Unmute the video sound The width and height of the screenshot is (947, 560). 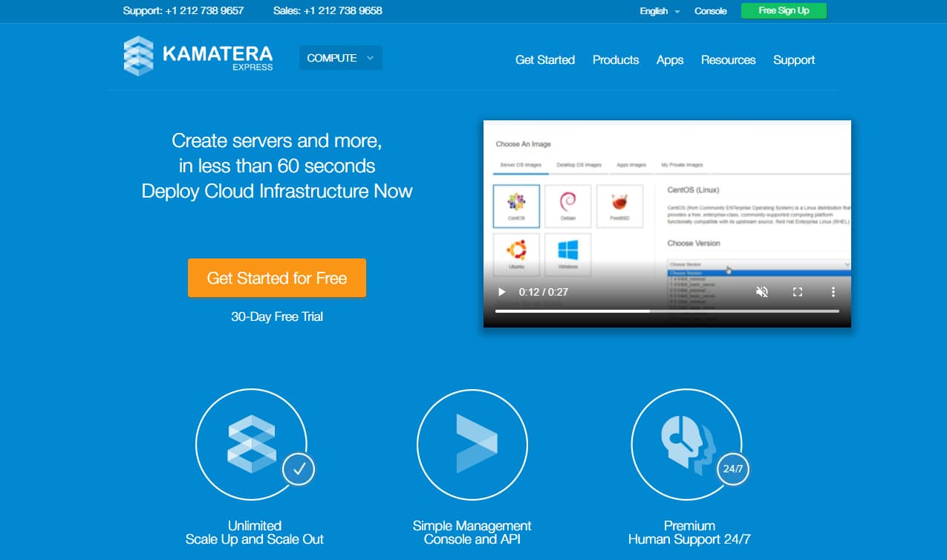click(x=761, y=292)
